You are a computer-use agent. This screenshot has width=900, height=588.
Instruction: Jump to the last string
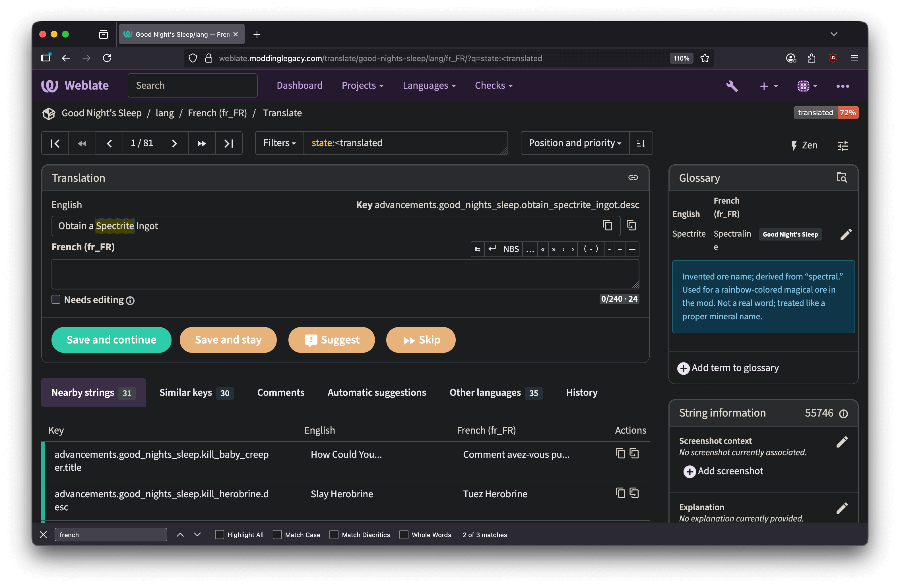tap(228, 143)
